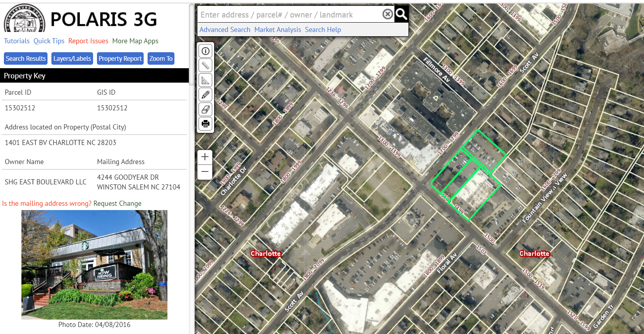Screen dimensions: 644x334
Task: Click the Mecklenburg County seal logo
Action: [x=25, y=18]
